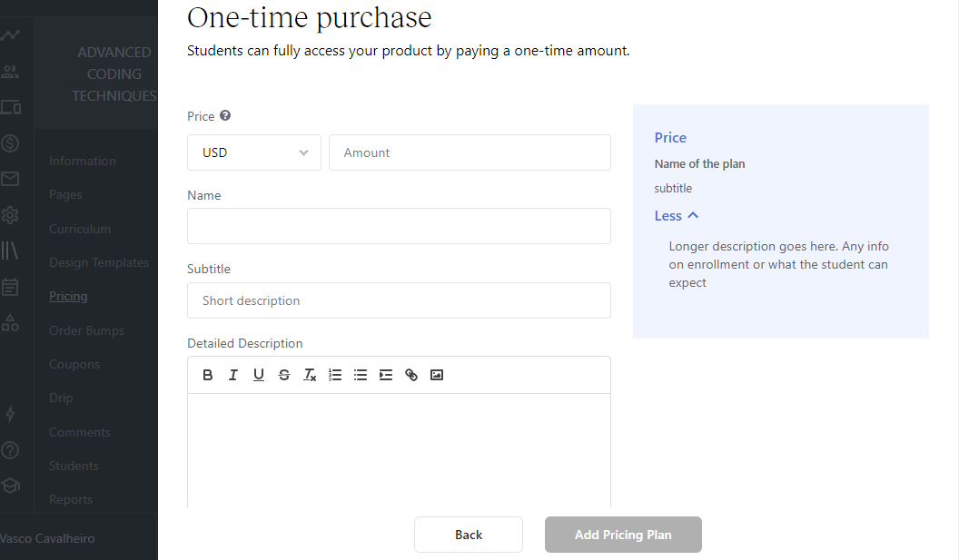Open the site devices sidebar icon
The height and width of the screenshot is (560, 959).
[10, 108]
